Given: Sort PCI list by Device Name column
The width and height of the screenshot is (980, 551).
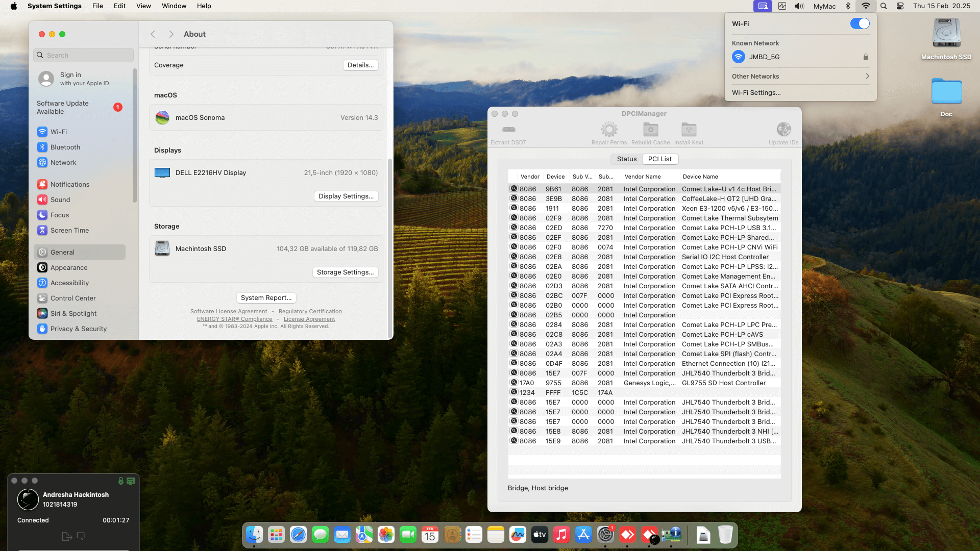Looking at the screenshot, I should [x=730, y=177].
